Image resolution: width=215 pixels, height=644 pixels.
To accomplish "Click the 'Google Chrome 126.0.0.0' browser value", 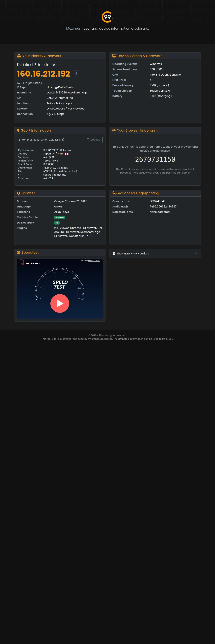I will click(71, 201).
